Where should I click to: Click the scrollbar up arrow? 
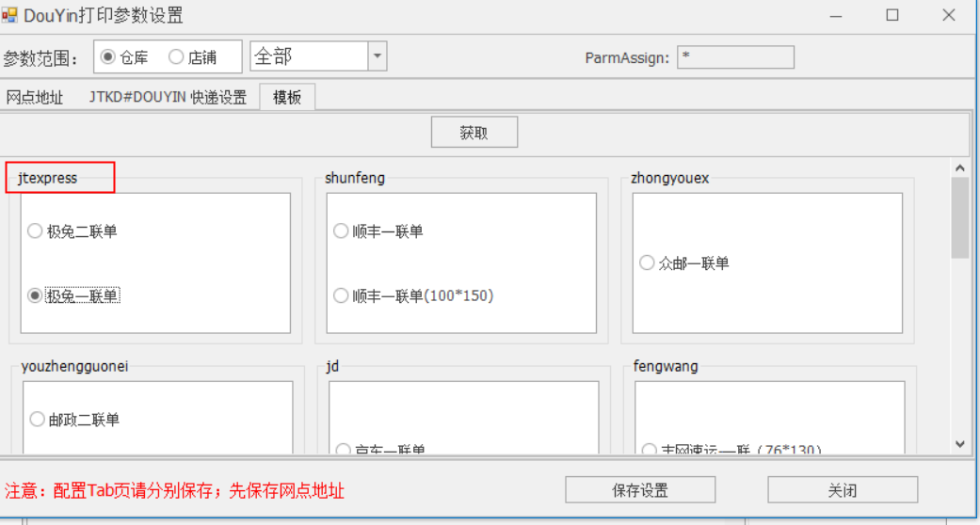click(x=960, y=167)
